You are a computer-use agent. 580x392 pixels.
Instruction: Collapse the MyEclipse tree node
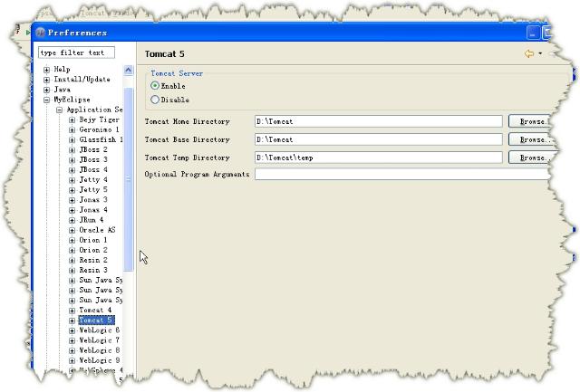(x=46, y=100)
